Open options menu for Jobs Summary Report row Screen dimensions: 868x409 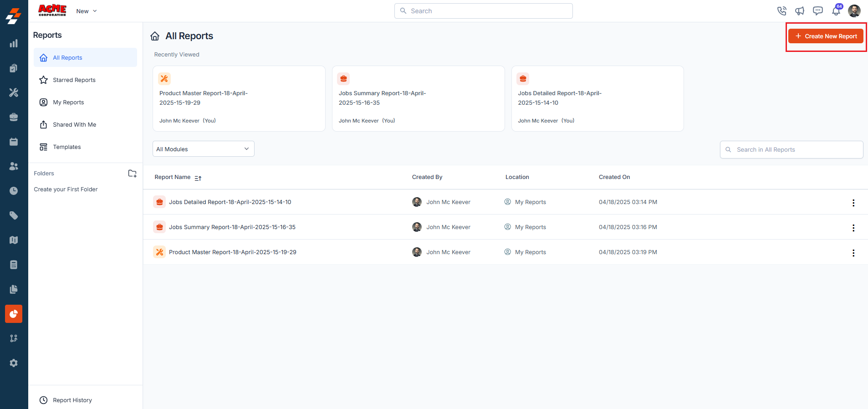853,228
